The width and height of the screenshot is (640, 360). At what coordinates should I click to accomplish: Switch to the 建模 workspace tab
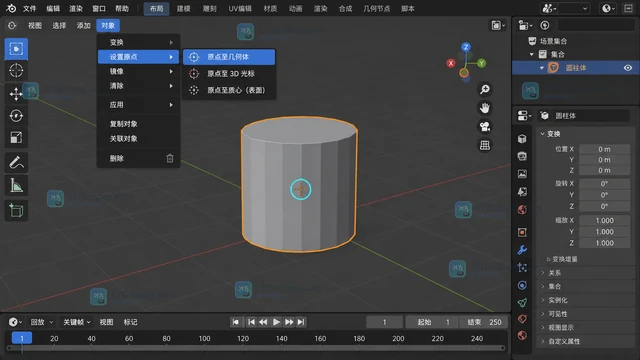coord(184,9)
